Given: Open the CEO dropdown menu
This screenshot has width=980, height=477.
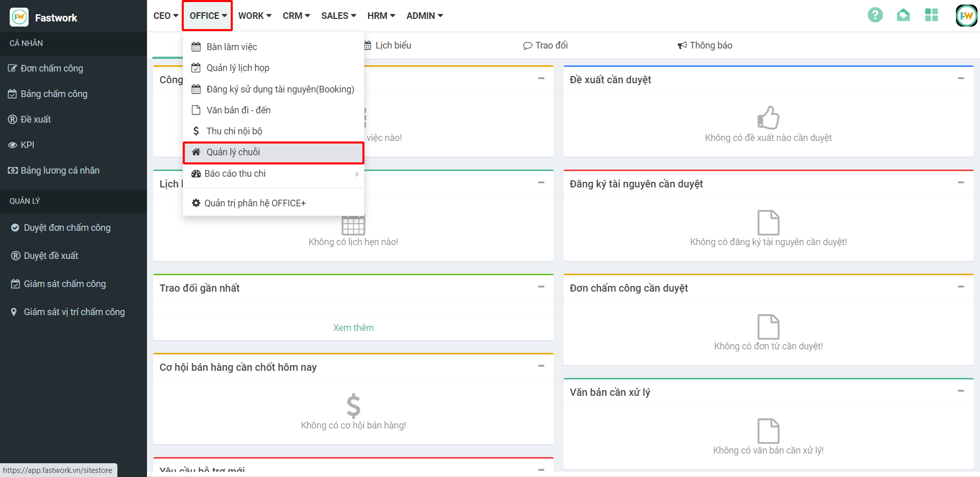Looking at the screenshot, I should pyautogui.click(x=165, y=16).
